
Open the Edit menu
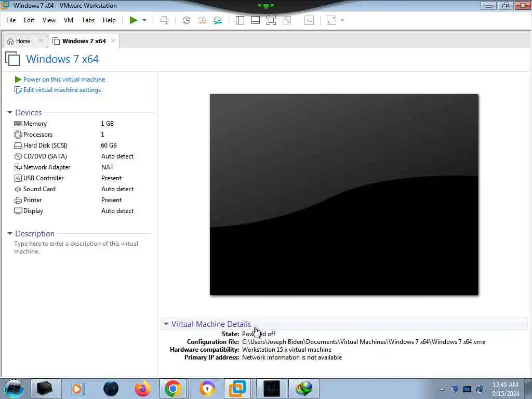coord(29,20)
